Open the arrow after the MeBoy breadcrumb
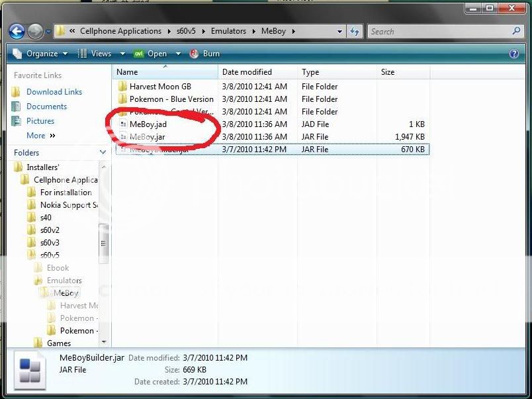The height and width of the screenshot is (399, 532). (294, 31)
